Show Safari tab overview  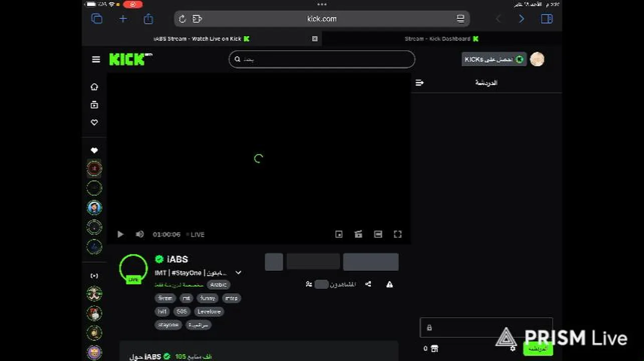pos(97,19)
